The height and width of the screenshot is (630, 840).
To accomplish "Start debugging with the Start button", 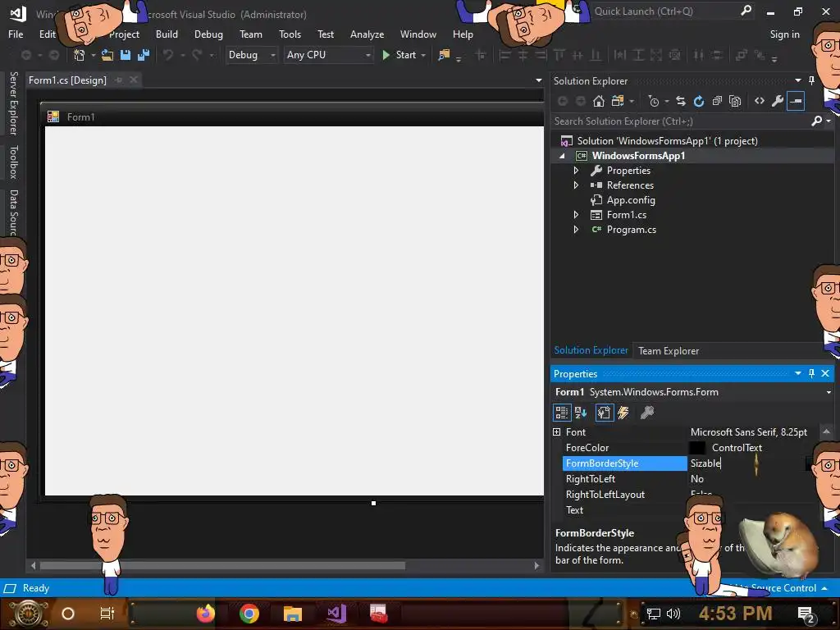I will point(399,55).
